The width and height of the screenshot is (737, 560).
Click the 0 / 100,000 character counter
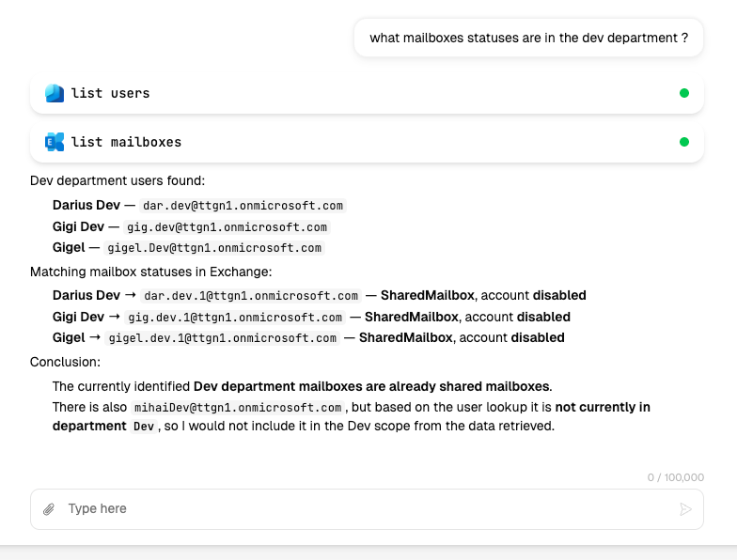point(675,477)
